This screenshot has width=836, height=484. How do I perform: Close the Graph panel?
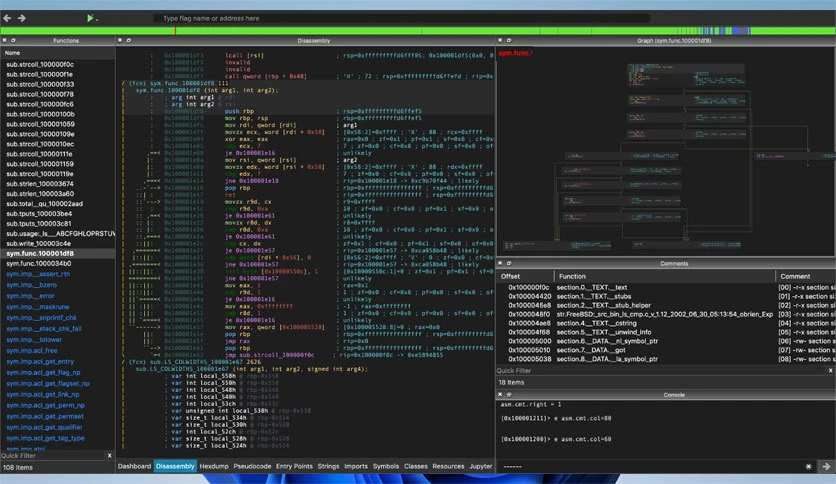(500, 41)
